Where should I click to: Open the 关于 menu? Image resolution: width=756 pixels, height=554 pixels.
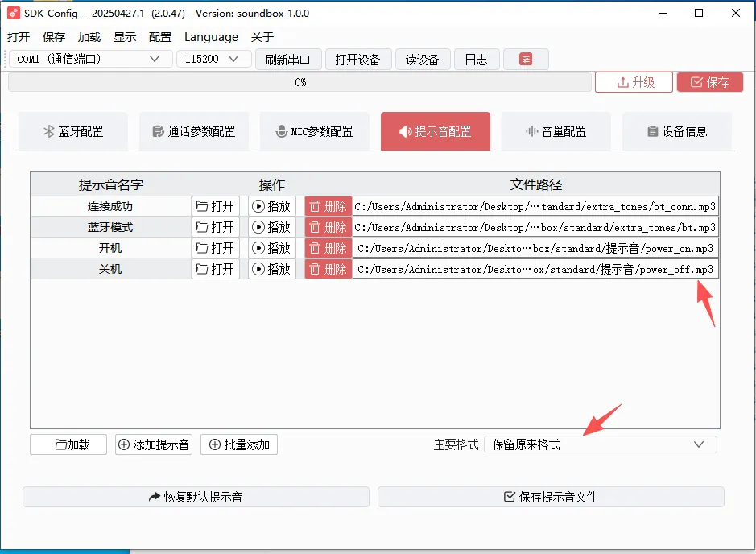pos(262,37)
